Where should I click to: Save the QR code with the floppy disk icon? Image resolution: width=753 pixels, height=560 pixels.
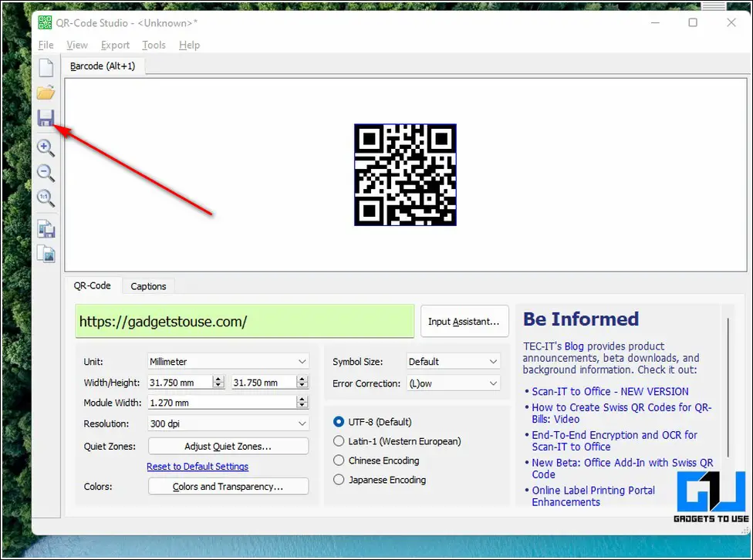(x=46, y=118)
